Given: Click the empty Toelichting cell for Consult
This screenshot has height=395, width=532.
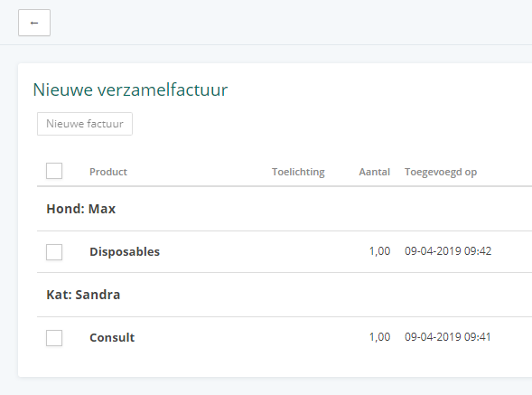Looking at the screenshot, I should pos(298,337).
